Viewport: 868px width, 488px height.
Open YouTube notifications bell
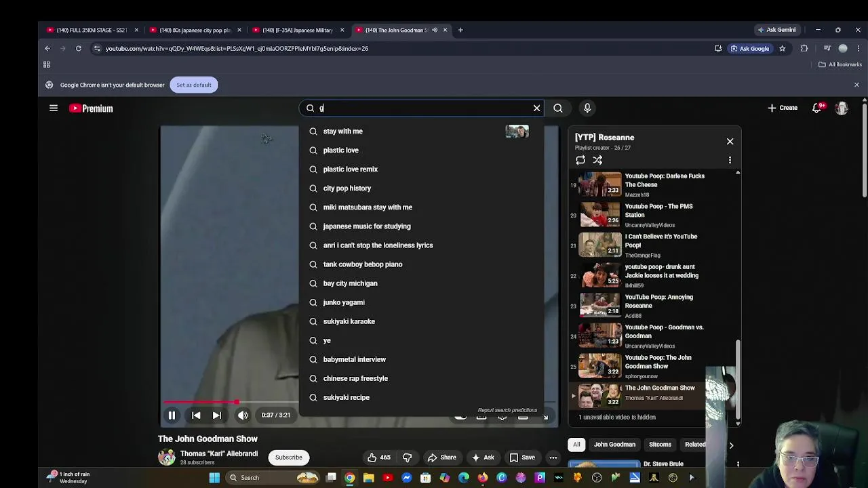(x=818, y=108)
